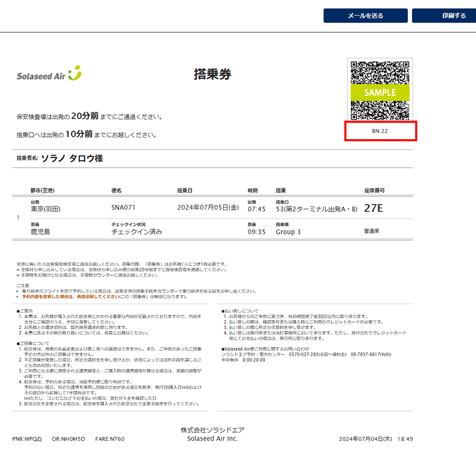The image size is (476, 464).
Task: Click the Solaseed Air logo
Action: pos(49,74)
